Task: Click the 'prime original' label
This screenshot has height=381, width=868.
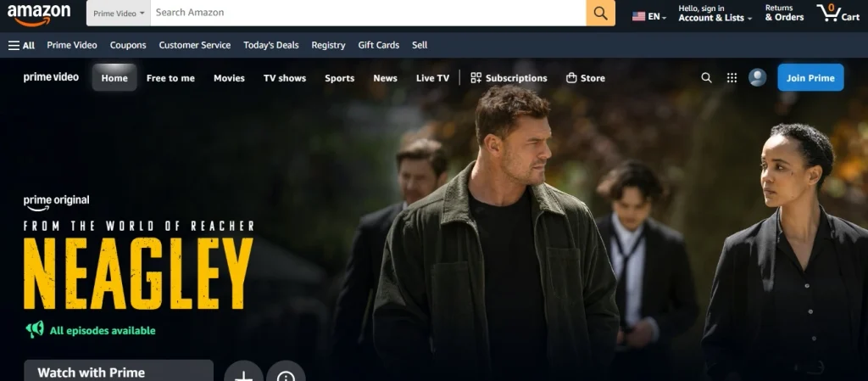Action: [56, 202]
